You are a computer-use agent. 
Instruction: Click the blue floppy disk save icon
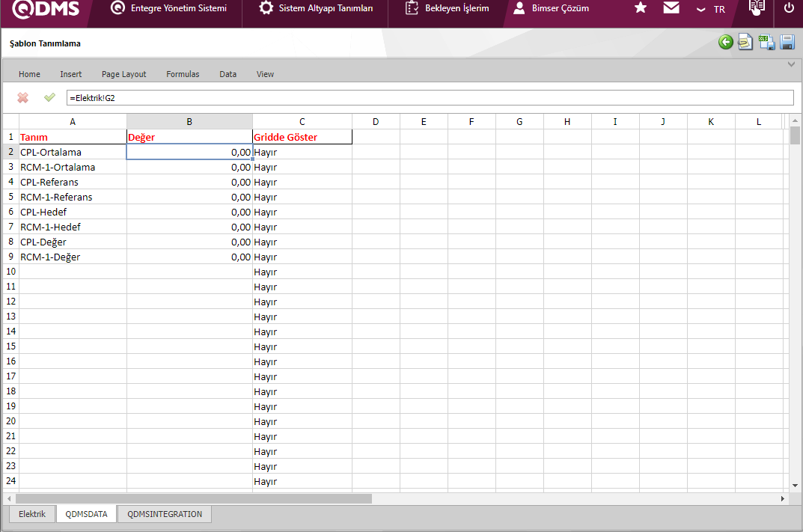pyautogui.click(x=787, y=42)
